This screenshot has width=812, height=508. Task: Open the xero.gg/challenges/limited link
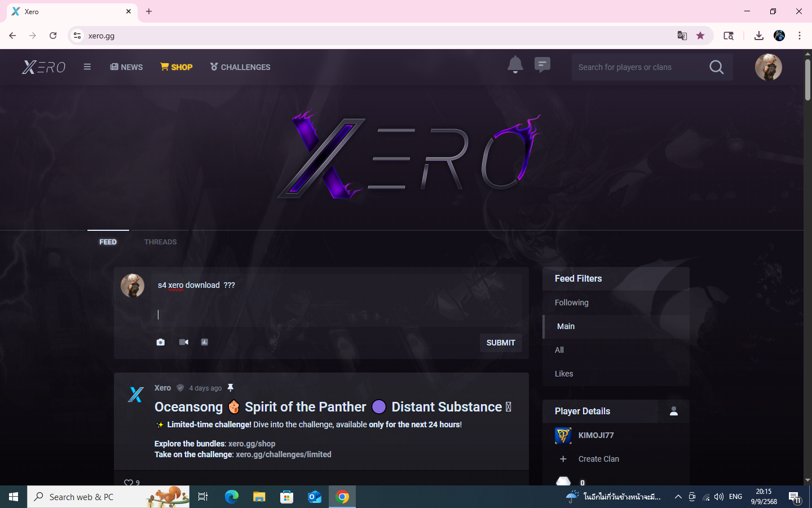pos(283,454)
